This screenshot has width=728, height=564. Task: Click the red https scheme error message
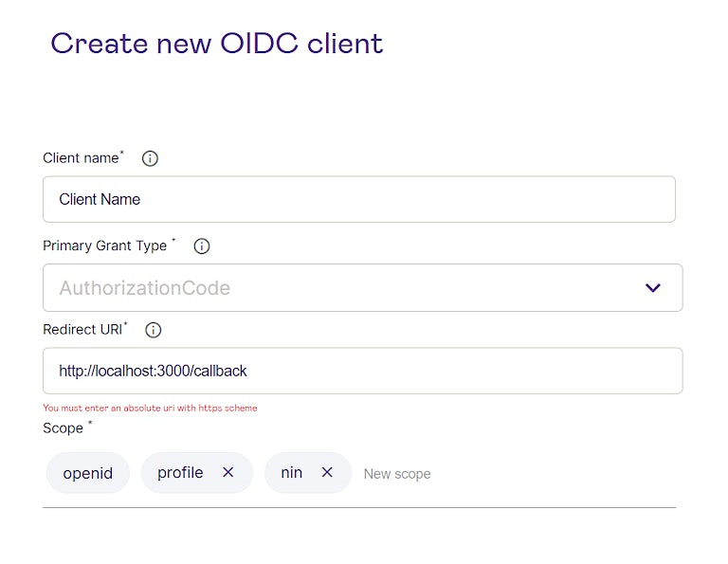pyautogui.click(x=150, y=409)
